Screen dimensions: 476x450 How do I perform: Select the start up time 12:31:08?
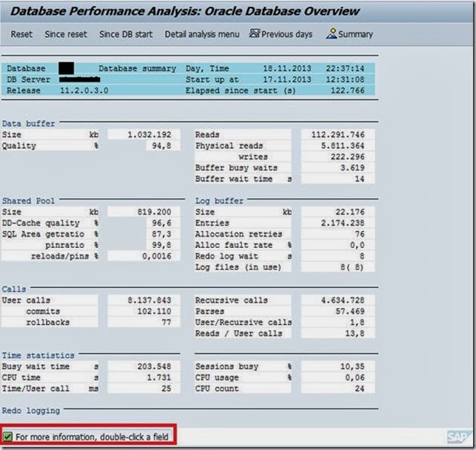point(345,79)
